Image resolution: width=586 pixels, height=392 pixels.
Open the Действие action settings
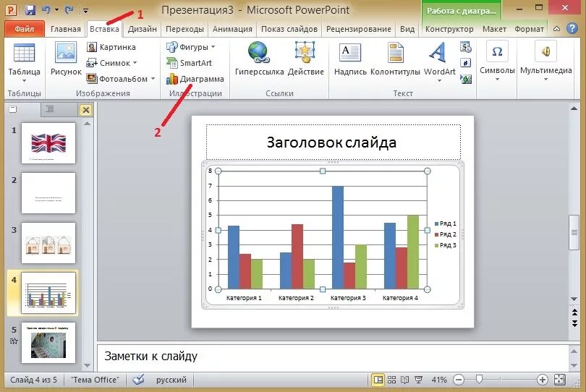pos(306,59)
